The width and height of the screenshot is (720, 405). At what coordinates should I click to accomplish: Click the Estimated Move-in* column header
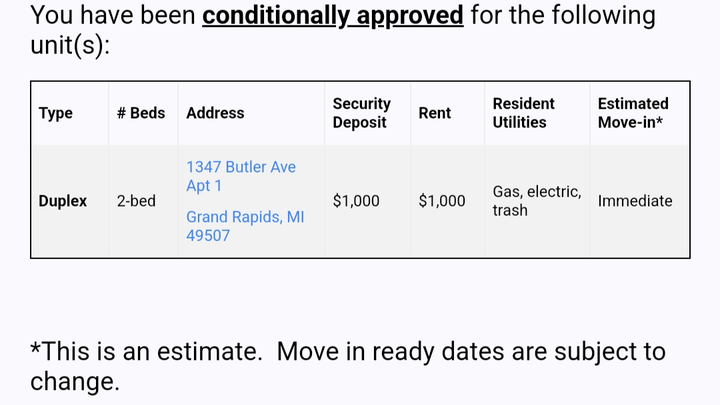(x=633, y=113)
